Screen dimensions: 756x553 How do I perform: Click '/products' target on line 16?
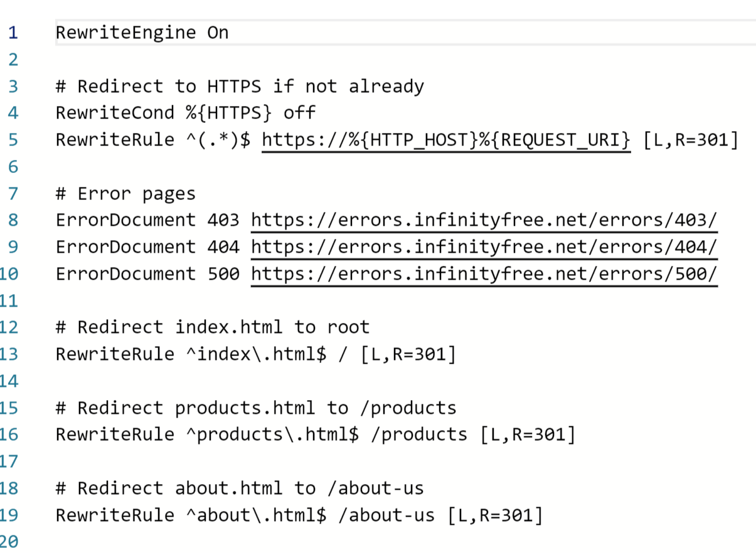(419, 435)
